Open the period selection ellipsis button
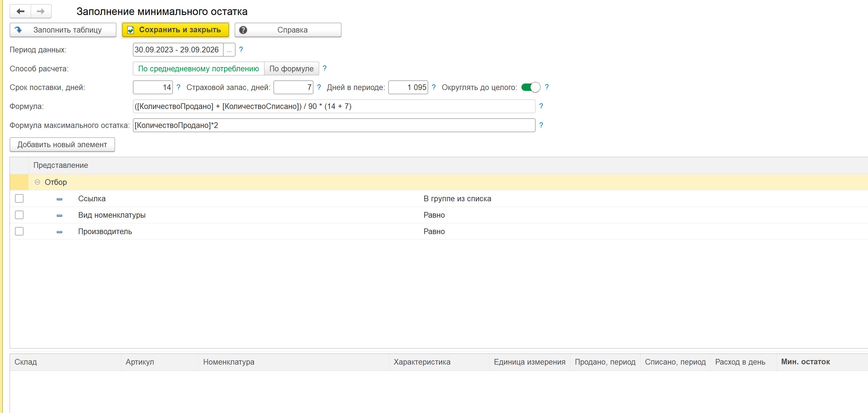 click(x=229, y=50)
